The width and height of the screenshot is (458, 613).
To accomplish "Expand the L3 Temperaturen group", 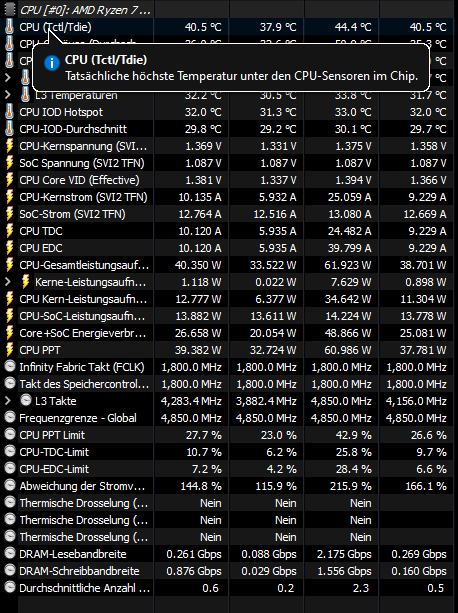I will point(7,95).
